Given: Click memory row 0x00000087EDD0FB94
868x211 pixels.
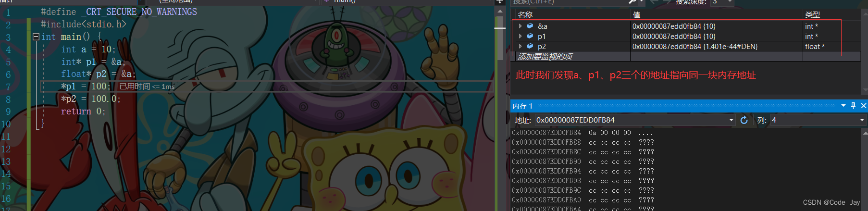Looking at the screenshot, I should [583, 171].
